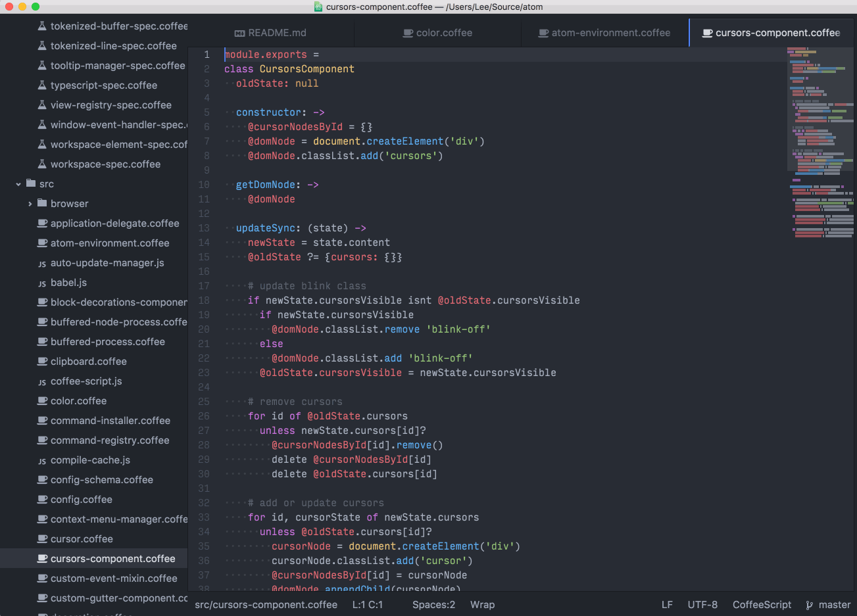Click the LF line ending button
This screenshot has height=616, width=857.
pos(667,605)
